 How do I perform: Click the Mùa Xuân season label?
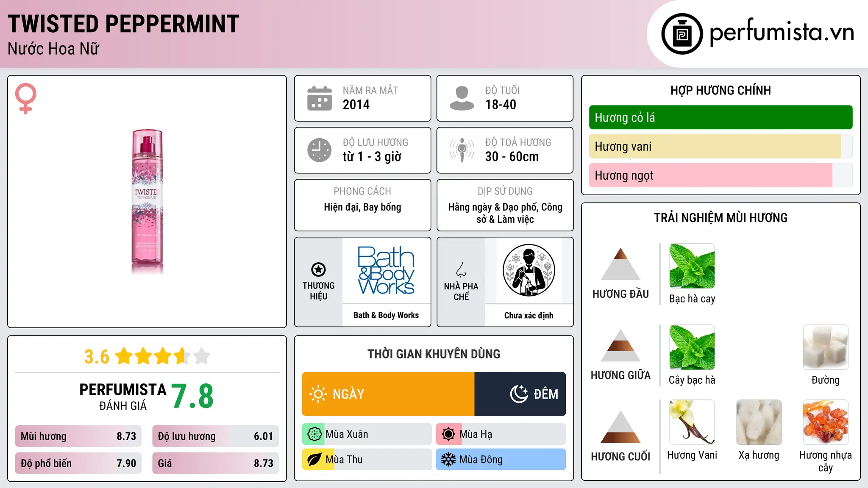pos(347,434)
